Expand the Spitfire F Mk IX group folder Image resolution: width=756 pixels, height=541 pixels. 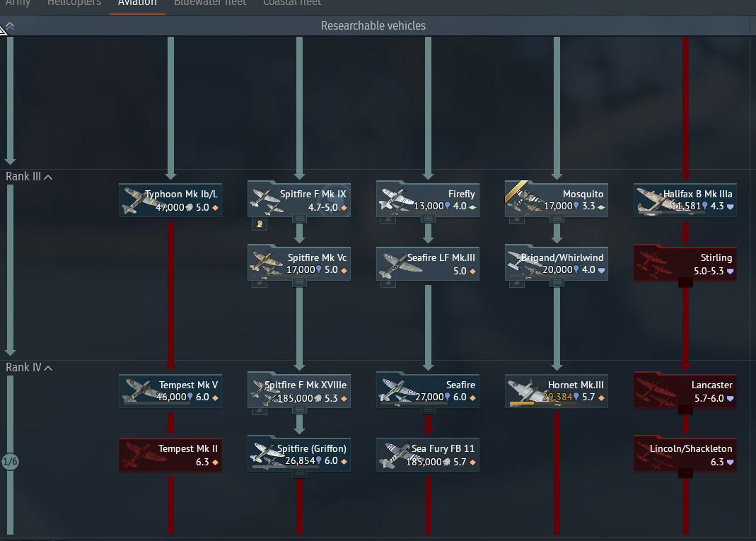point(299,219)
